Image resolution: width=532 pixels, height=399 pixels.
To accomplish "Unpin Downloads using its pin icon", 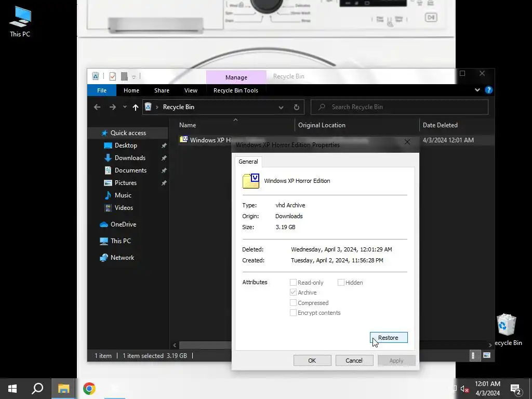I will pyautogui.click(x=164, y=158).
